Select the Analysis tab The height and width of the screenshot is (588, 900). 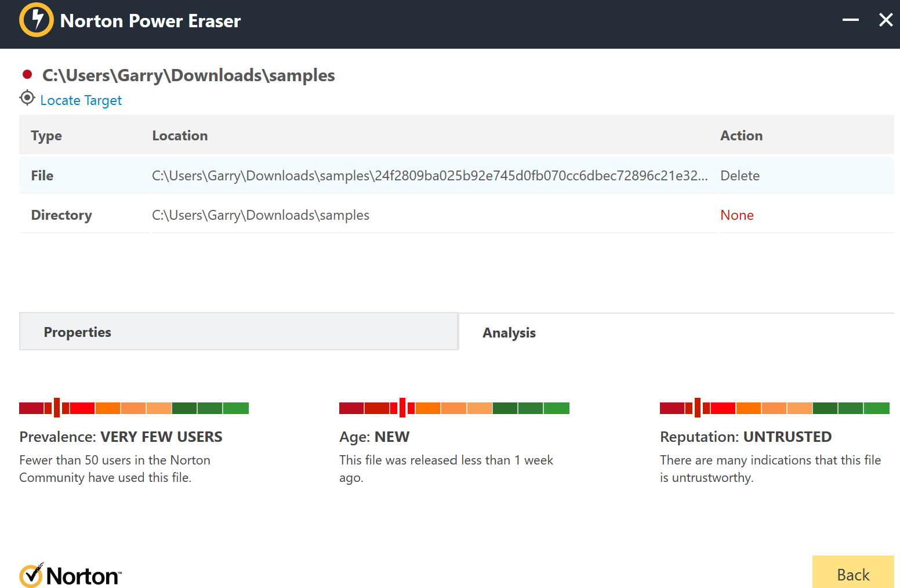(x=509, y=333)
